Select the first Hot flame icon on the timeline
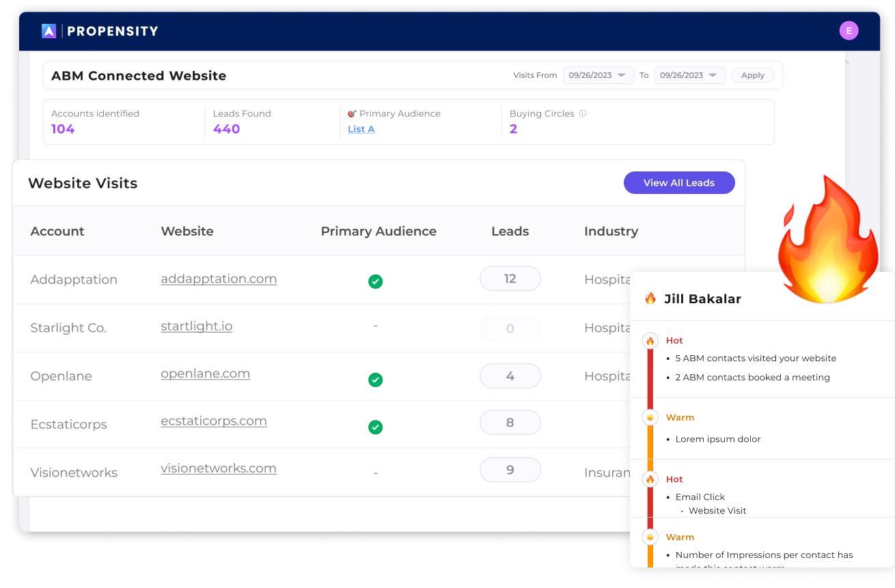Image resolution: width=895 pixels, height=588 pixels. coord(649,340)
